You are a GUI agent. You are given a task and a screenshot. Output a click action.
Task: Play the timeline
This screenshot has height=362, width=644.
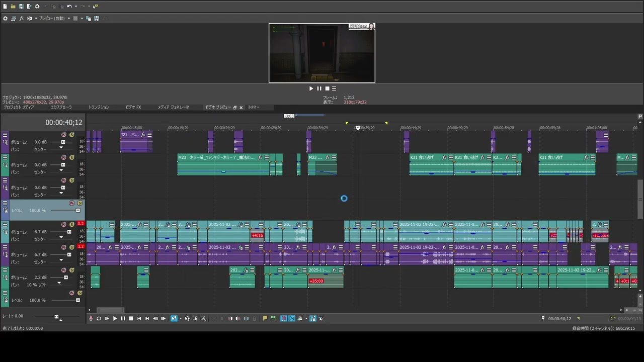pos(115,318)
